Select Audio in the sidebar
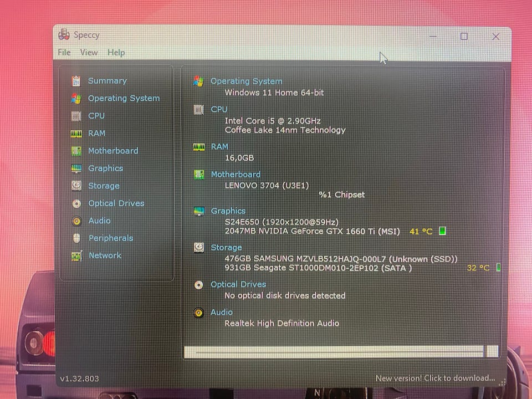Screen dimensions: 532x399 [x=99, y=221]
